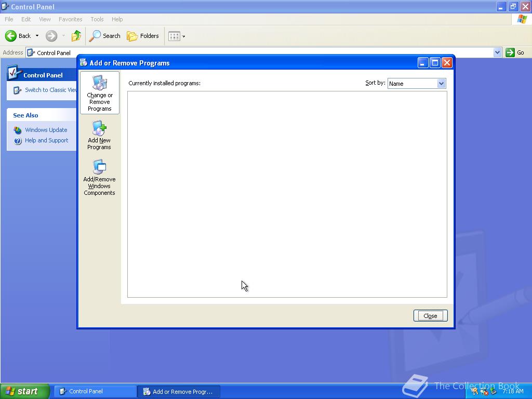
Task: Expand the address bar dropdown arrow
Action: [x=497, y=52]
